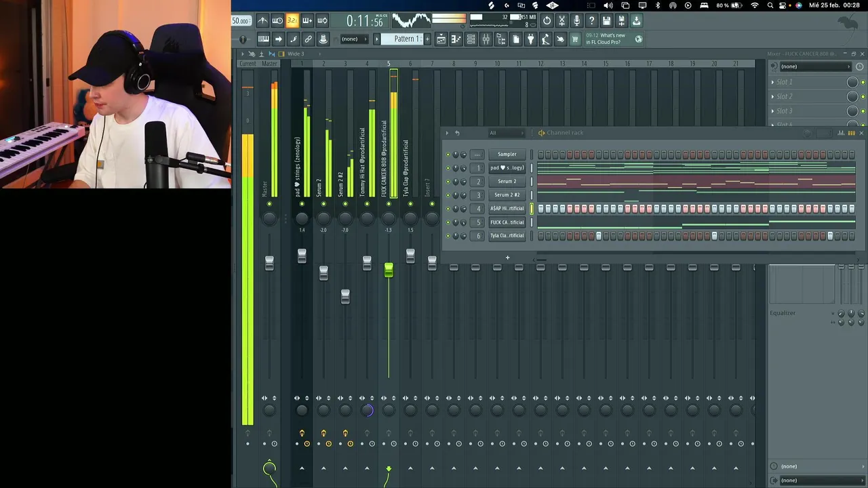Toggle typing keyboard to piano icon
The width and height of the screenshot is (868, 488).
coord(263,39)
